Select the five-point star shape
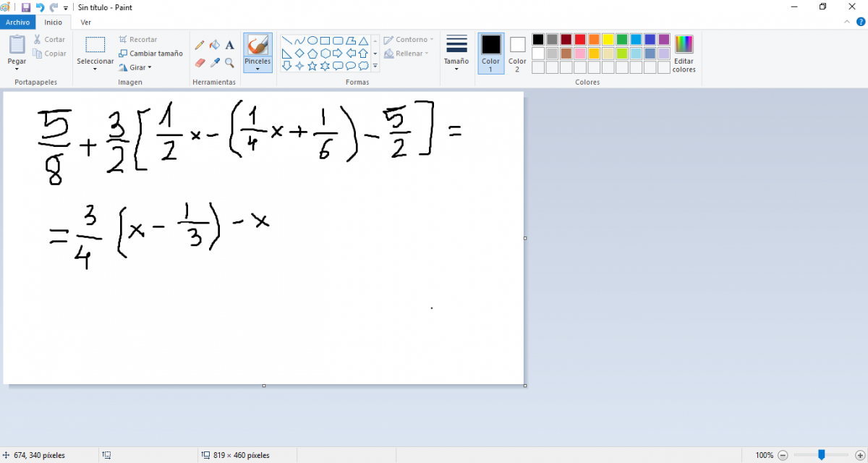The height and width of the screenshot is (463, 868). pos(312,66)
